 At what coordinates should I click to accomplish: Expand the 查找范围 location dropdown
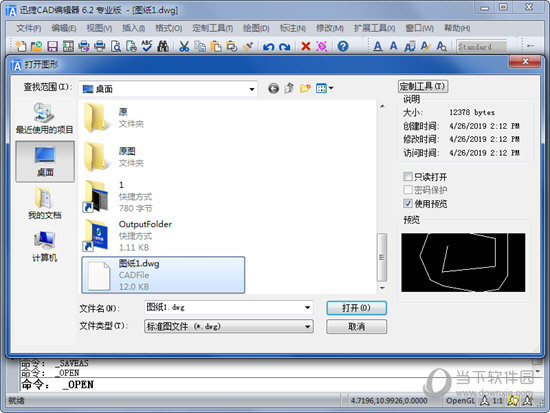click(251, 89)
